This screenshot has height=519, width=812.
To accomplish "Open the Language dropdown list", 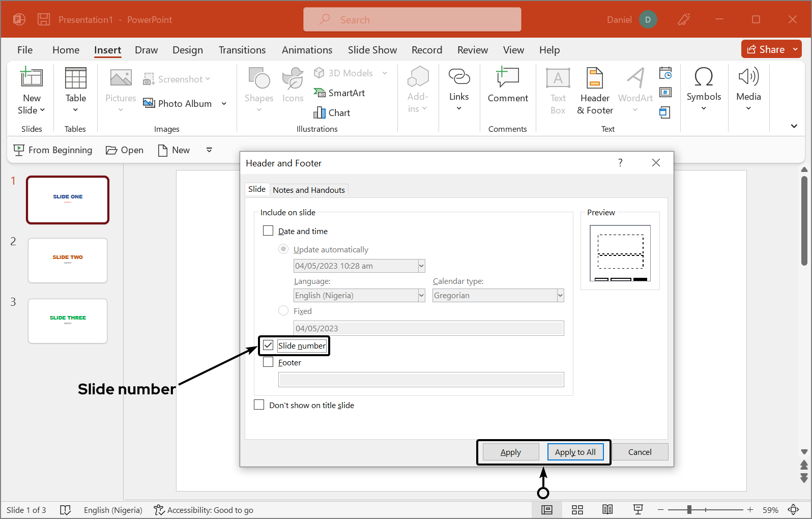I will 421,295.
